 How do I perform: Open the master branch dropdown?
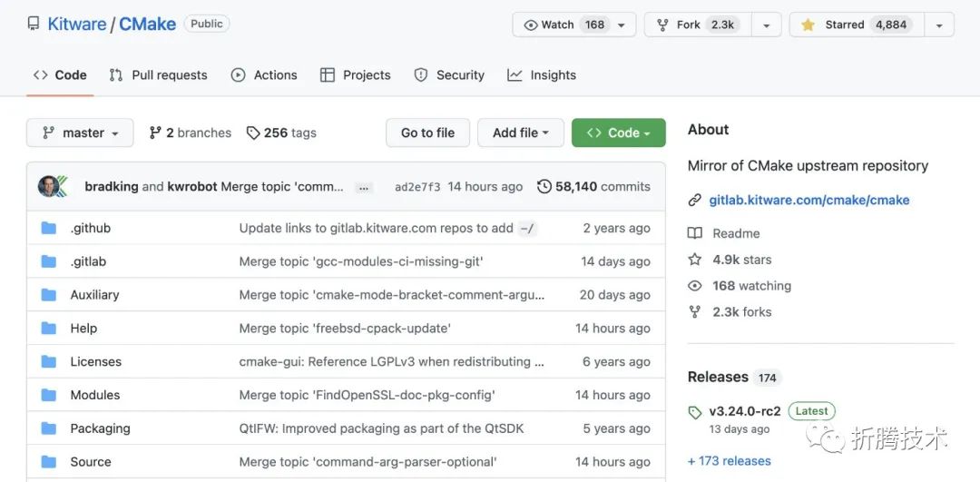pos(80,133)
